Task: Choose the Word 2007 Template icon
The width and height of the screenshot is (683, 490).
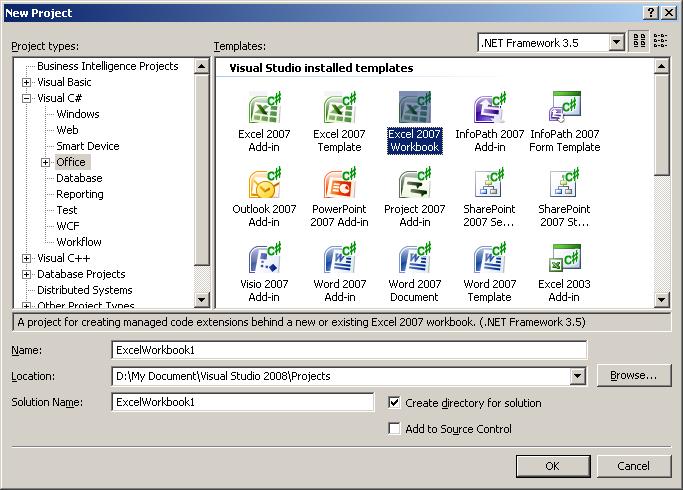Action: (490, 272)
